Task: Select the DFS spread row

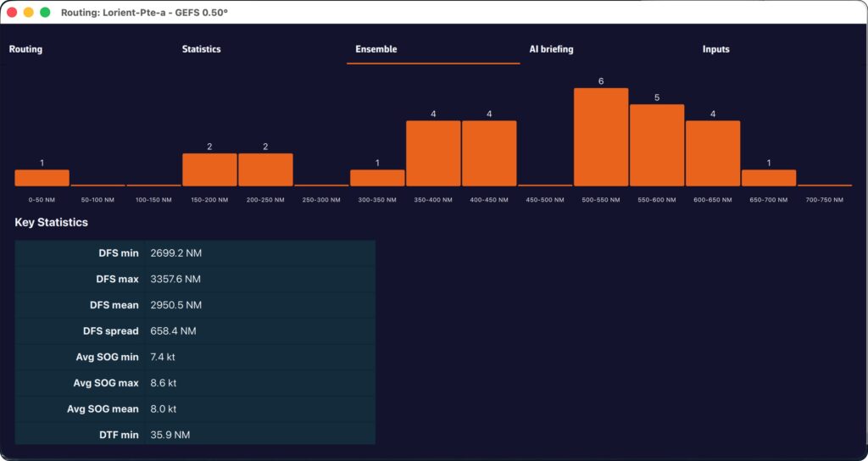Action: (x=195, y=330)
